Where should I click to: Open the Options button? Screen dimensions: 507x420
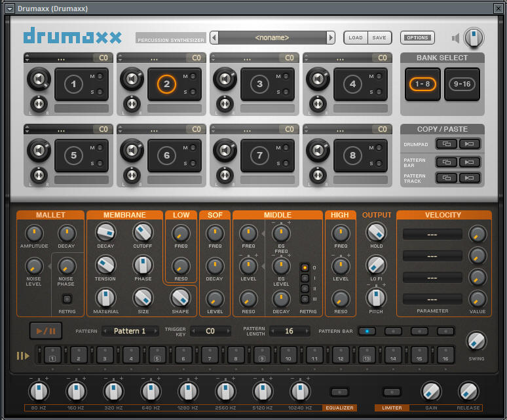click(417, 38)
